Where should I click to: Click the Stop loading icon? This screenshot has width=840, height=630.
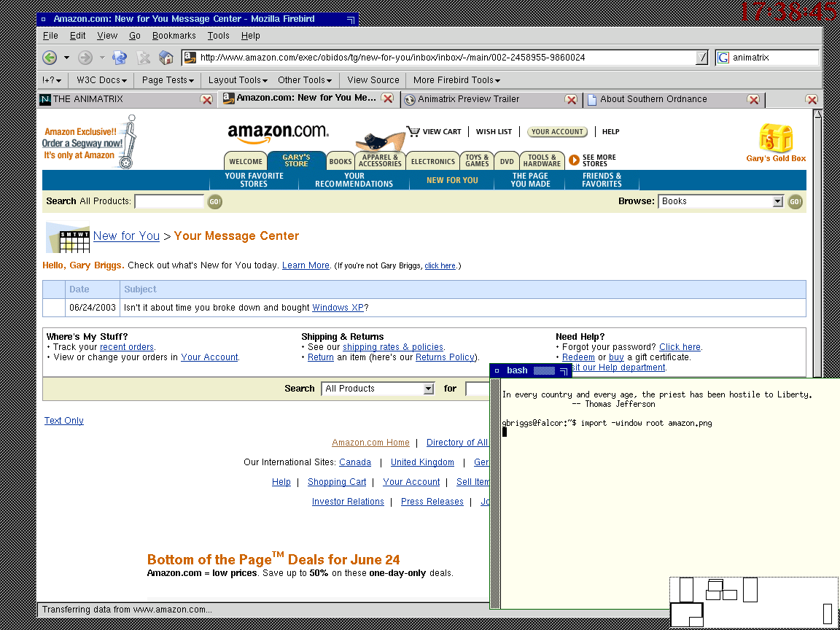143,58
